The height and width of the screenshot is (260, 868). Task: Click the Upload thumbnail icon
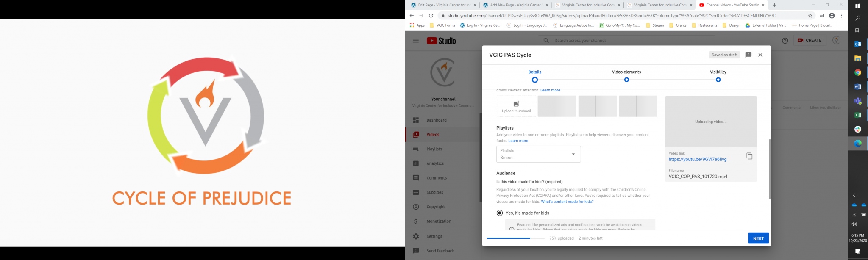click(x=516, y=104)
